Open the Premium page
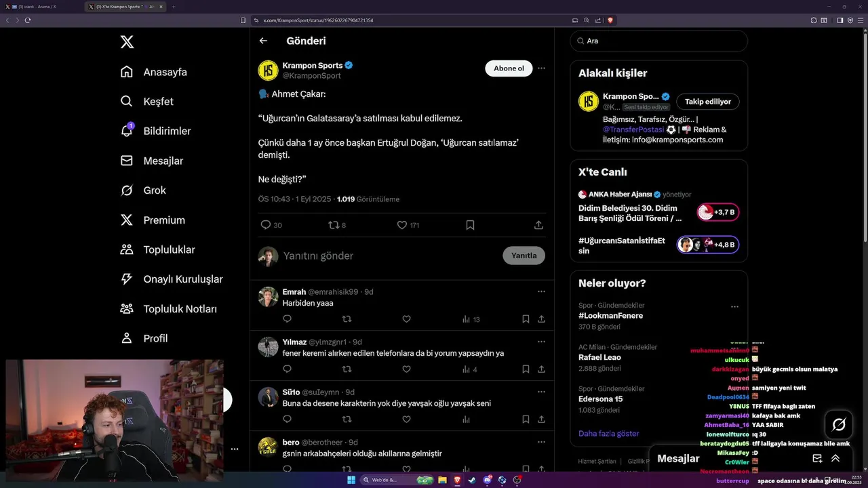The image size is (868, 488). click(x=153, y=220)
